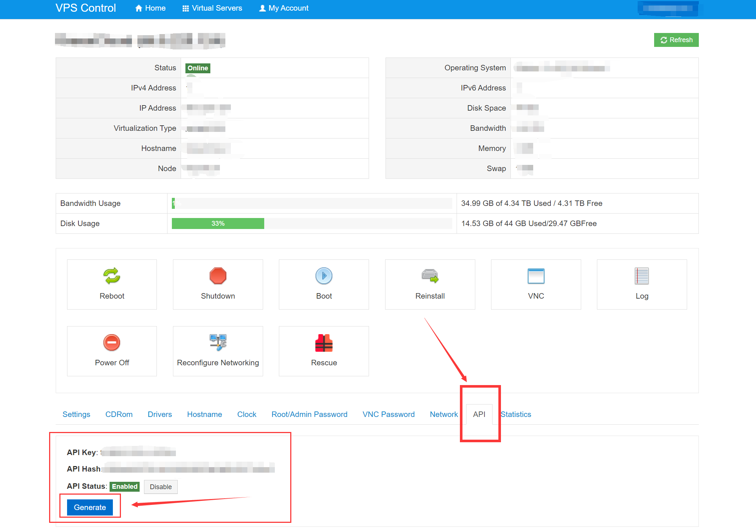Open the Statistics tab

(516, 414)
